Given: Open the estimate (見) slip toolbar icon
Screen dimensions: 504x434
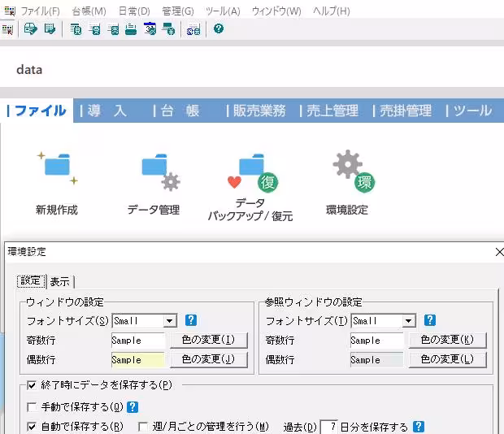Looking at the screenshot, I should [x=76, y=29].
